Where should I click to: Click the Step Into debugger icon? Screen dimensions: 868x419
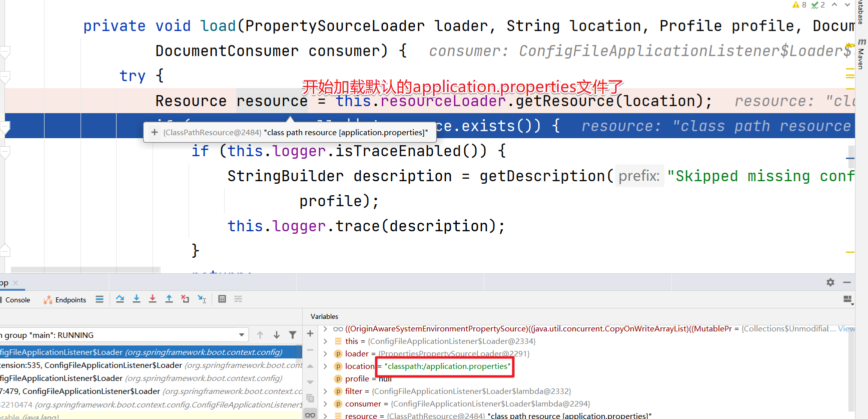(x=136, y=299)
